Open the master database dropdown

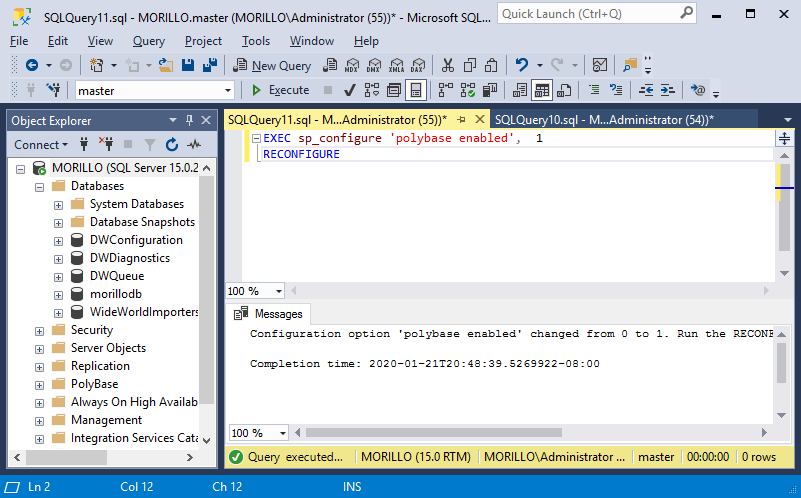pyautogui.click(x=228, y=91)
